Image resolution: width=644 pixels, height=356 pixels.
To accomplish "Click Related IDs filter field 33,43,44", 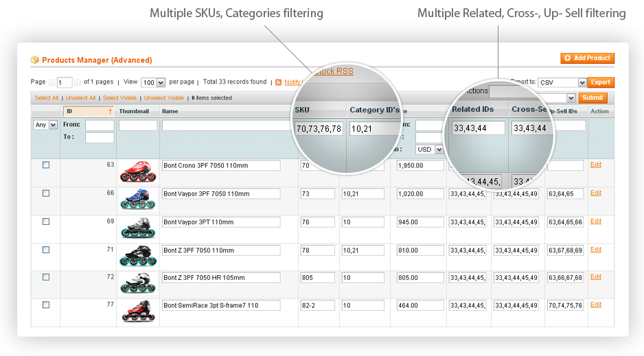I will coord(479,128).
